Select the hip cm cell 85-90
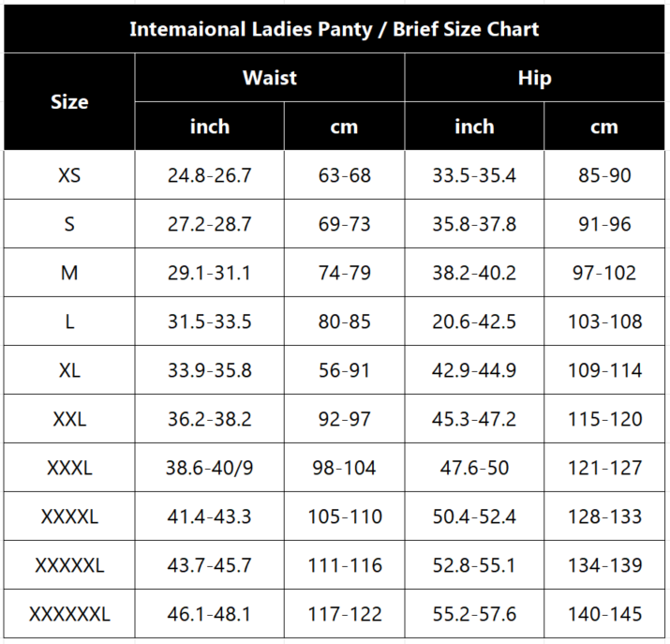The height and width of the screenshot is (644, 670). (x=604, y=175)
